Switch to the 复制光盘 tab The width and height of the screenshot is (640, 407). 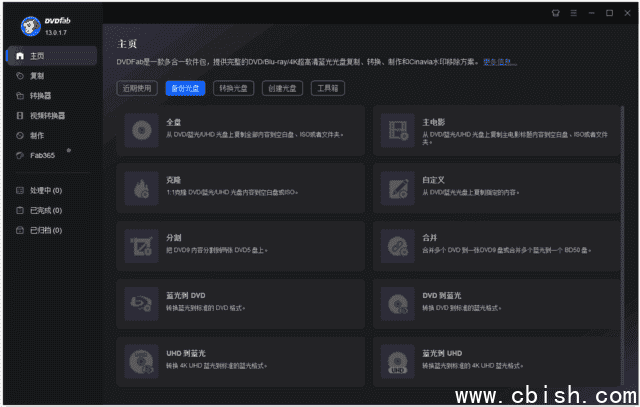coord(185,88)
